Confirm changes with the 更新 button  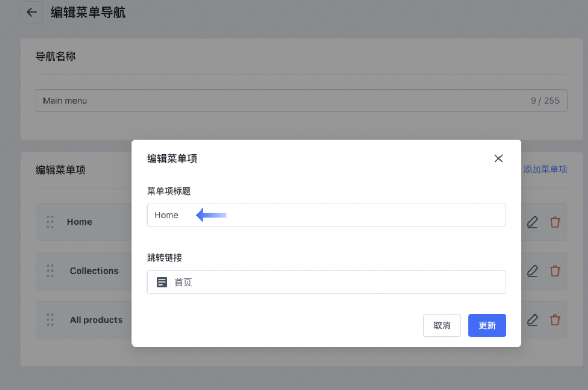point(487,325)
